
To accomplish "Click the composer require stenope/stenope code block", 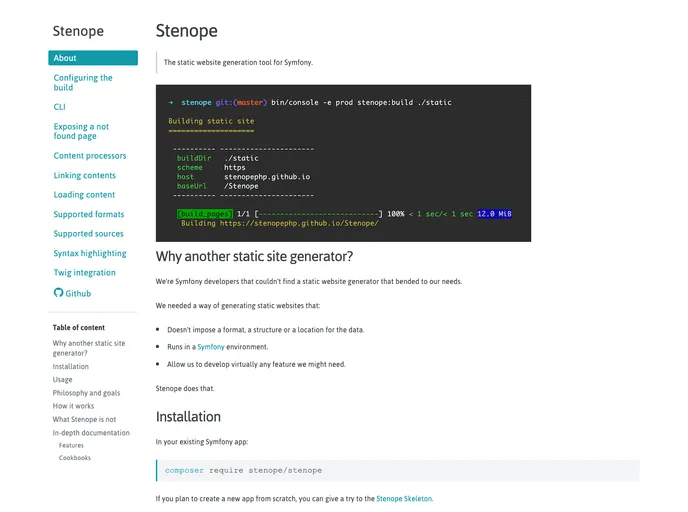I will (x=398, y=470).
